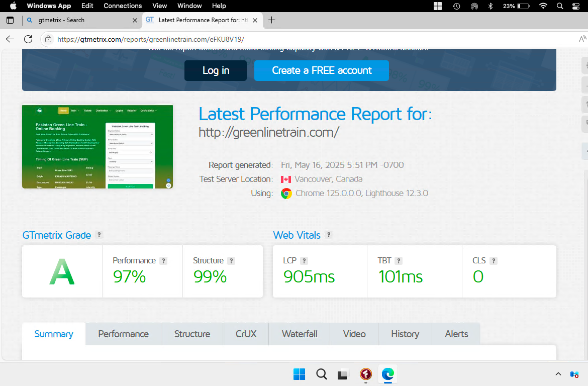Click the greenlinetrain website screenshot thumbnail
This screenshot has width=588, height=386.
click(97, 146)
